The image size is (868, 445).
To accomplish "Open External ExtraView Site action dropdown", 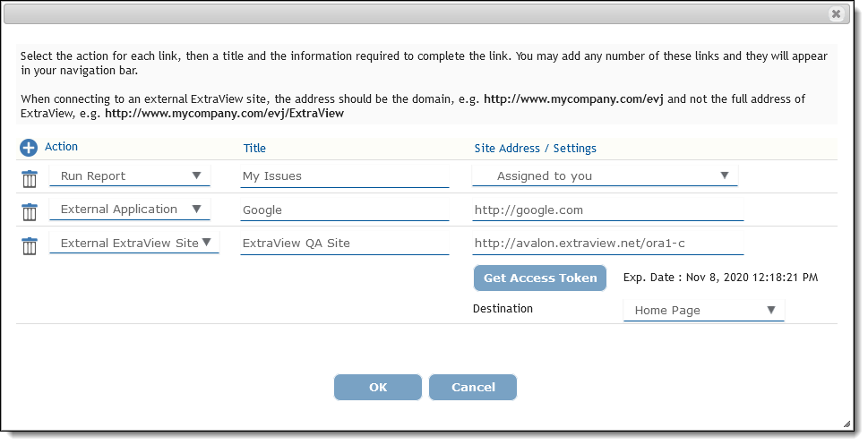I will pos(134,243).
